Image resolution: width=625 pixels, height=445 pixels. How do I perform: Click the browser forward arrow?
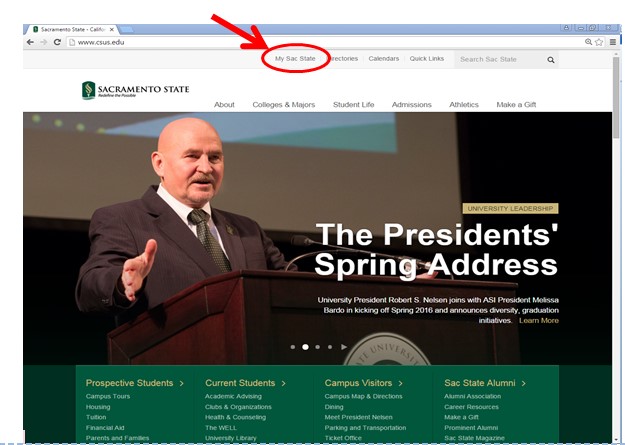point(43,42)
